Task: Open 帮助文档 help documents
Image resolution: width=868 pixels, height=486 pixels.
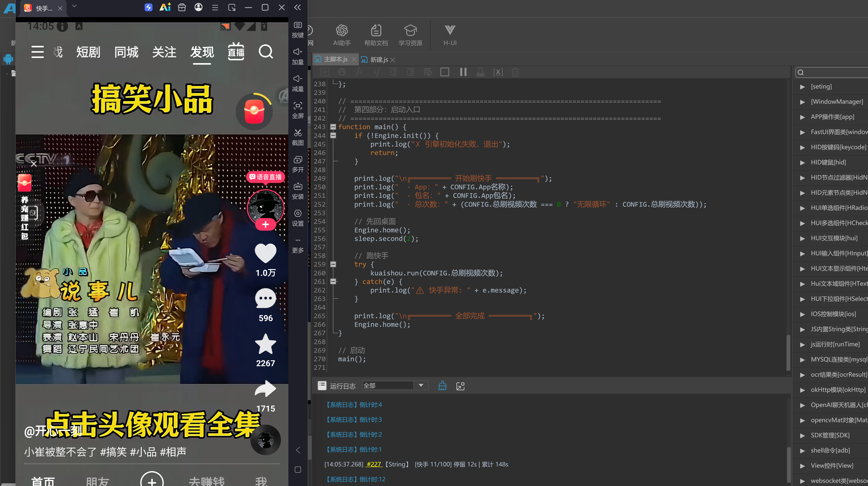Action: (376, 35)
